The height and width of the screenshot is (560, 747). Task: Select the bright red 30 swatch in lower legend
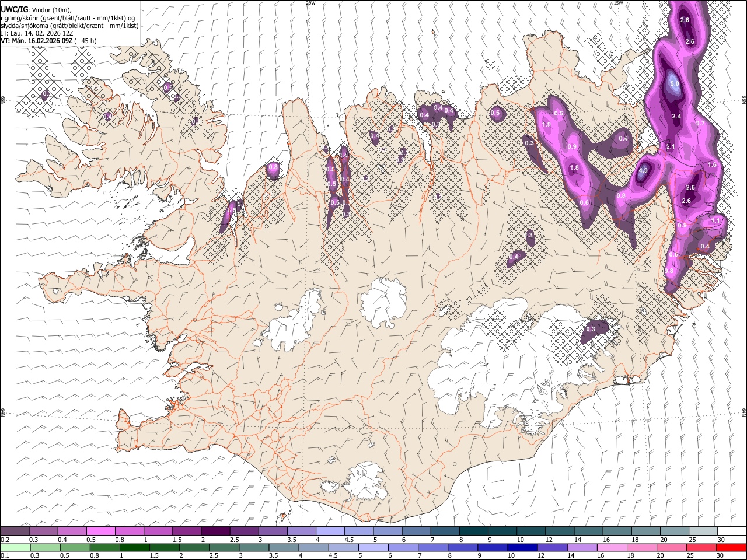click(731, 547)
